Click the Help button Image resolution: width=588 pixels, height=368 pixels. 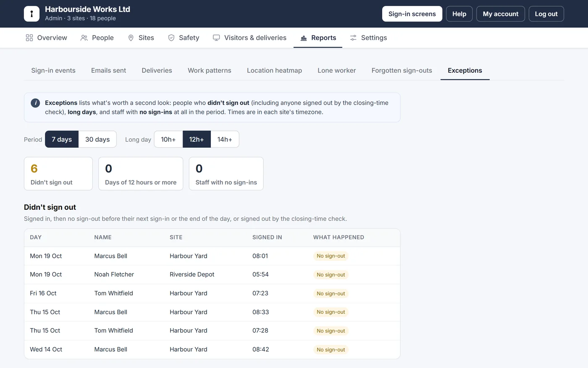[459, 14]
